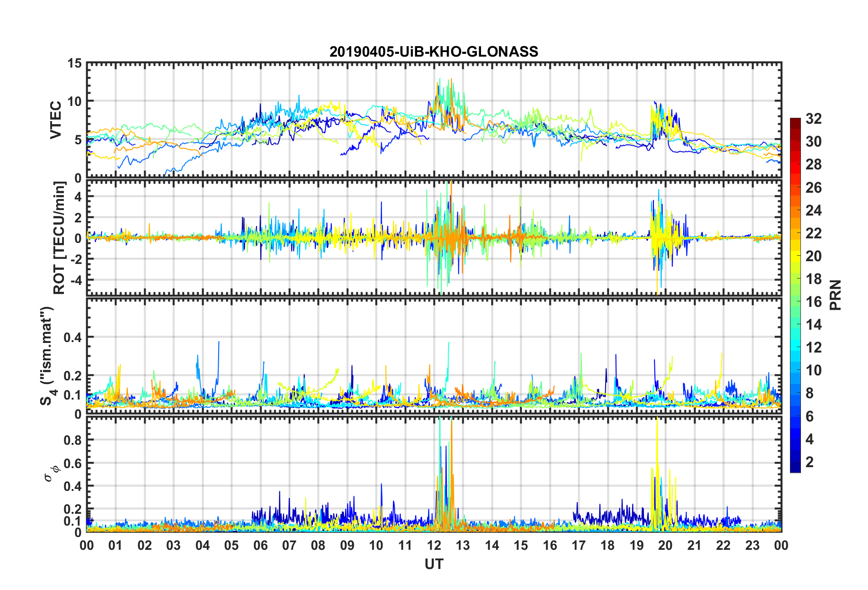
Task: Click the 15 hour tick on the UT axis
Action: pos(521,545)
